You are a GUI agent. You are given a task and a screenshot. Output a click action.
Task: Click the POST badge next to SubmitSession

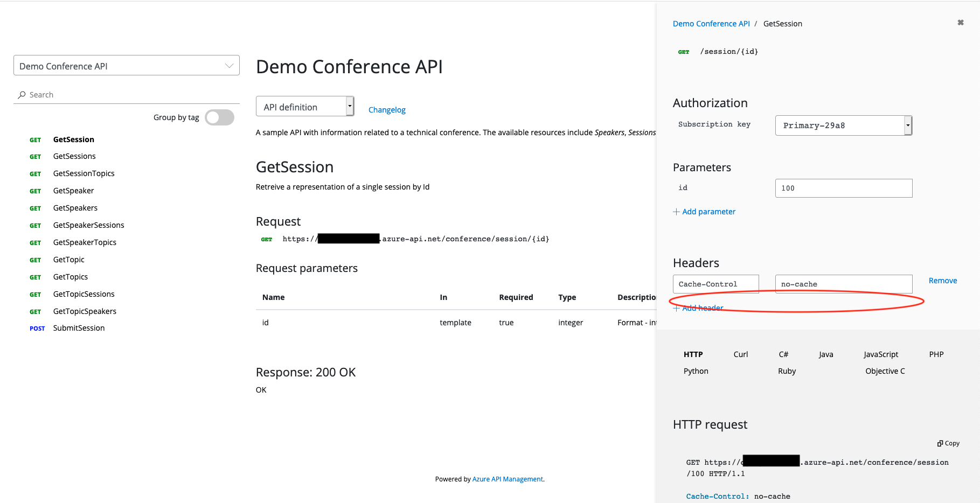(x=37, y=329)
